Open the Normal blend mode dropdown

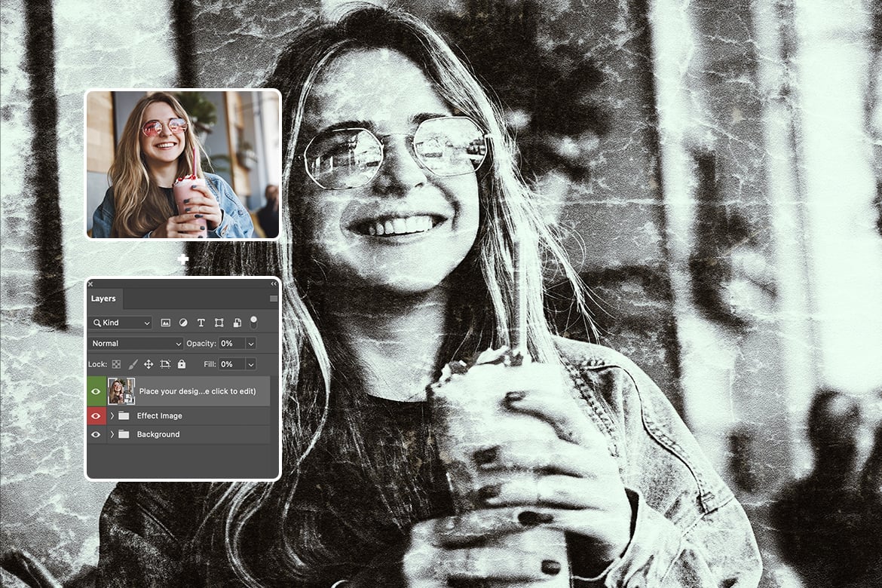136,343
